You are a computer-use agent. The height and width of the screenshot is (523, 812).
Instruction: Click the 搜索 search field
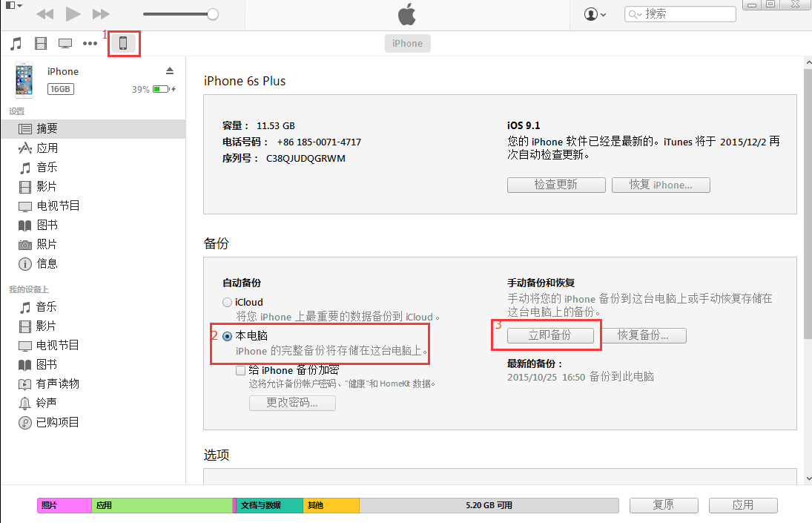(681, 14)
